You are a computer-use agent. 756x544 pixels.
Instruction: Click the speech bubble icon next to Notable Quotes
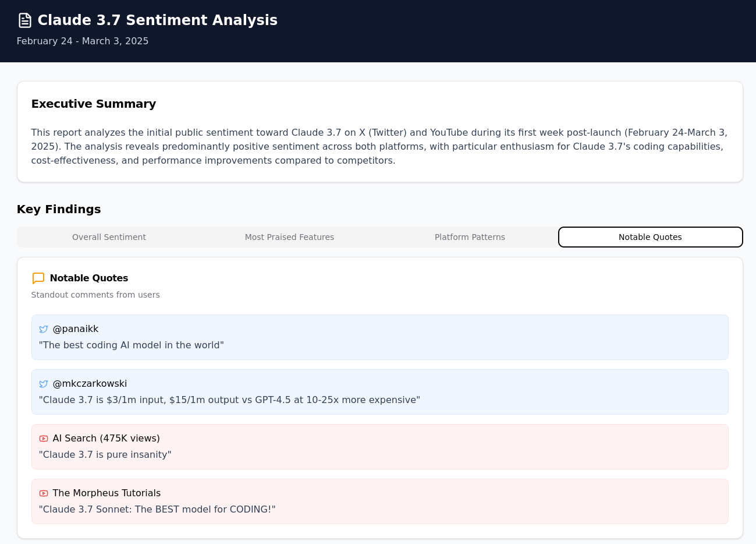click(38, 278)
